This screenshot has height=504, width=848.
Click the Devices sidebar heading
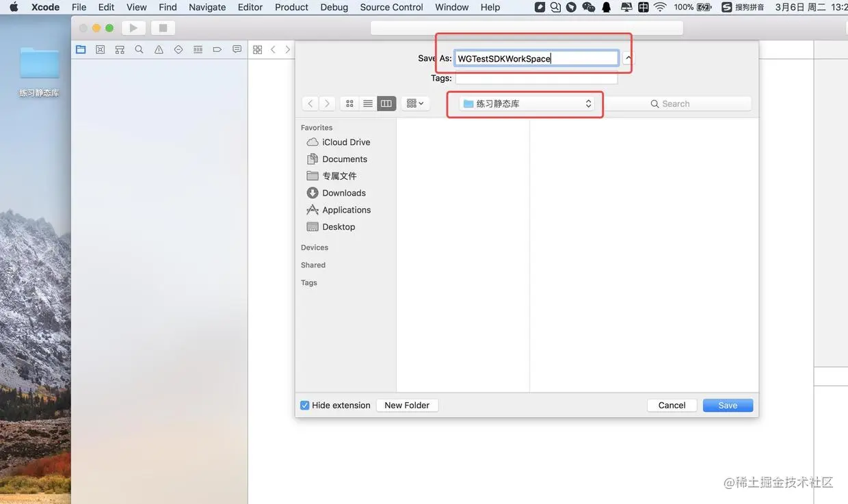[x=315, y=248]
